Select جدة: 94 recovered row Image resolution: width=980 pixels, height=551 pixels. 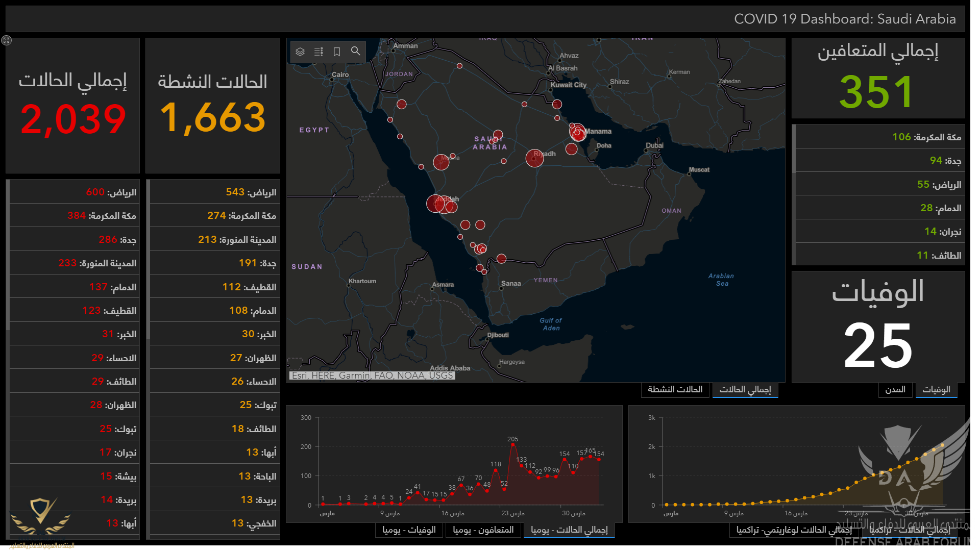click(880, 161)
